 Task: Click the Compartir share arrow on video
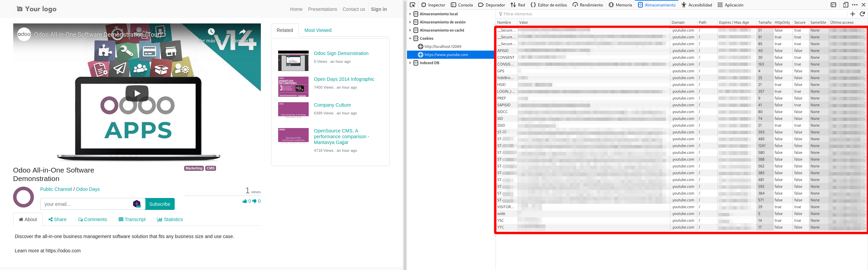point(243,32)
